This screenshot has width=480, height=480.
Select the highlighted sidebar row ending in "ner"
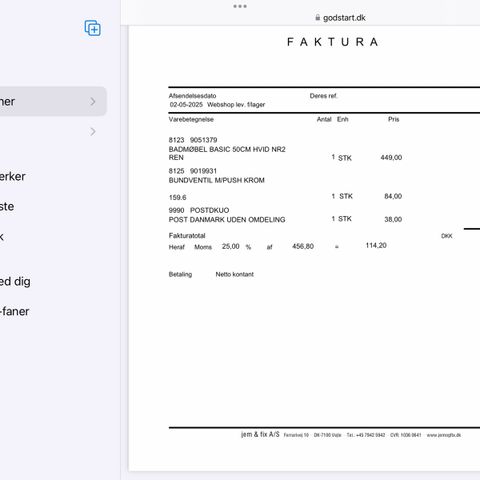[53, 101]
